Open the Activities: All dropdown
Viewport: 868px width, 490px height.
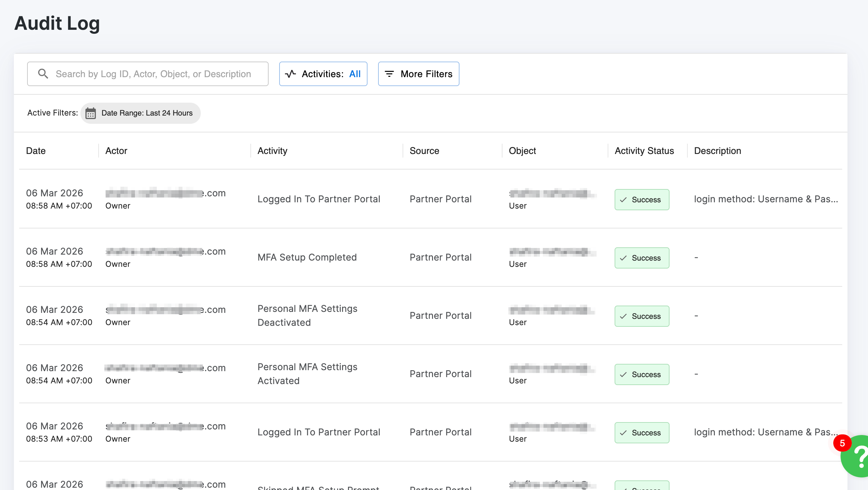point(323,73)
